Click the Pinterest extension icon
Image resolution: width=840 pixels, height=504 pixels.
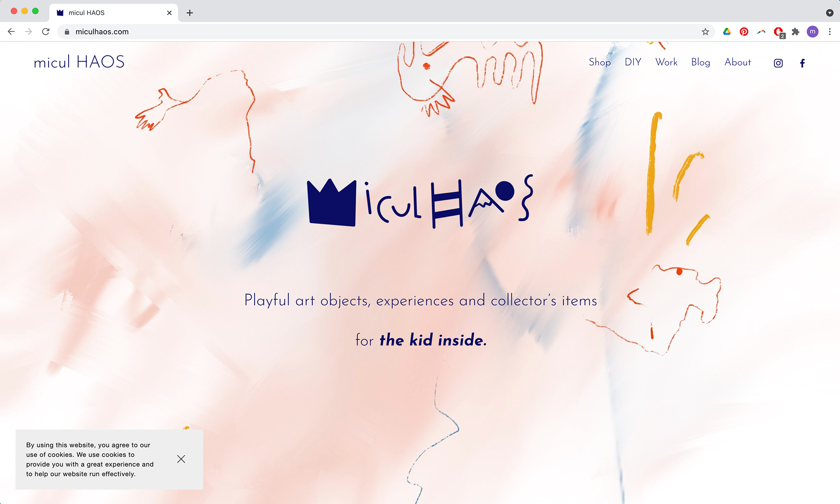click(x=744, y=31)
